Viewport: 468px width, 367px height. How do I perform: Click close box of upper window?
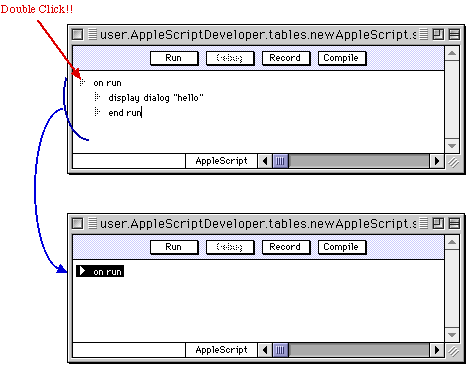[77, 34]
